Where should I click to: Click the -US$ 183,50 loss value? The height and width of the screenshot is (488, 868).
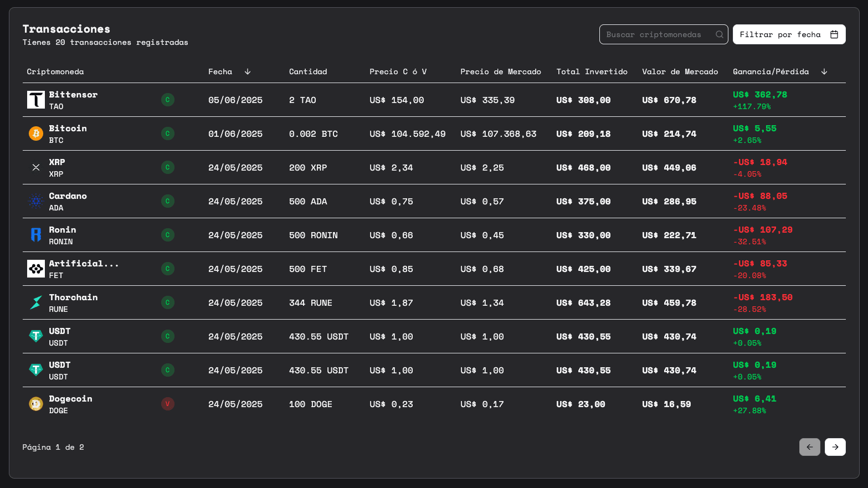click(763, 297)
